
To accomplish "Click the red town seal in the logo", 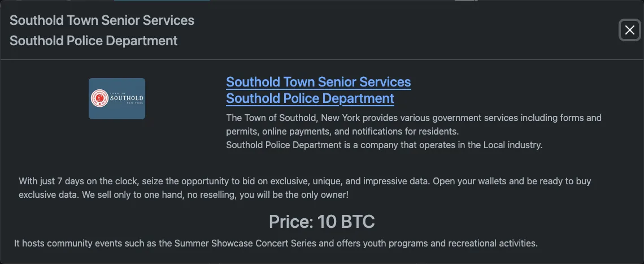I will [x=99, y=98].
